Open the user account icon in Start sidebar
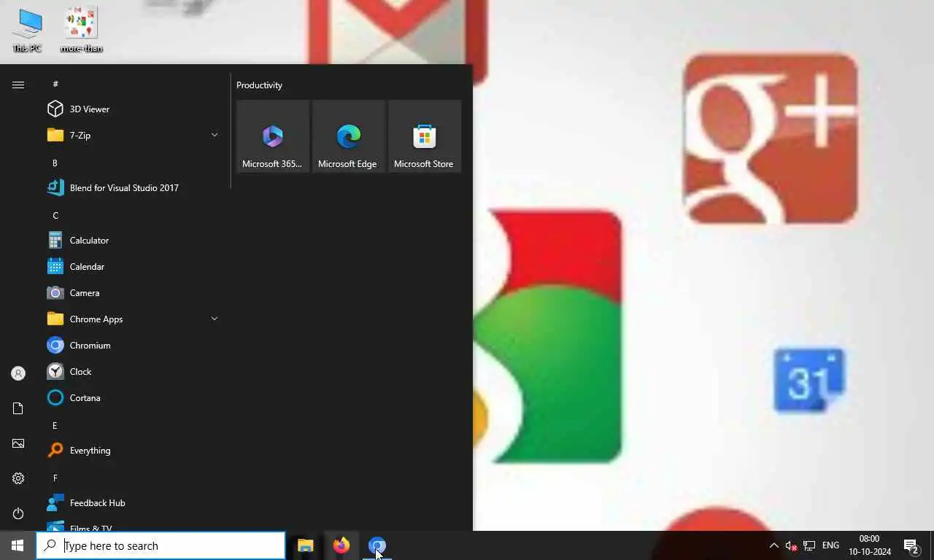 [18, 373]
